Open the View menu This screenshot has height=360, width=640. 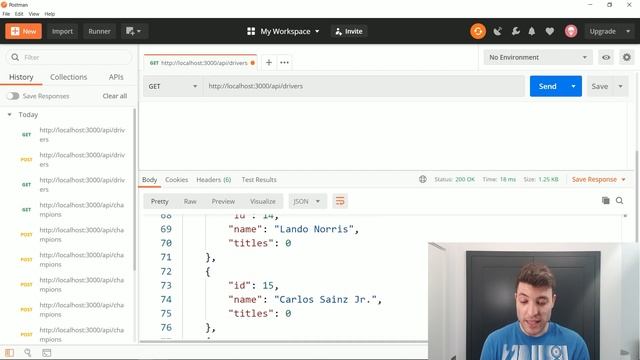click(x=34, y=14)
